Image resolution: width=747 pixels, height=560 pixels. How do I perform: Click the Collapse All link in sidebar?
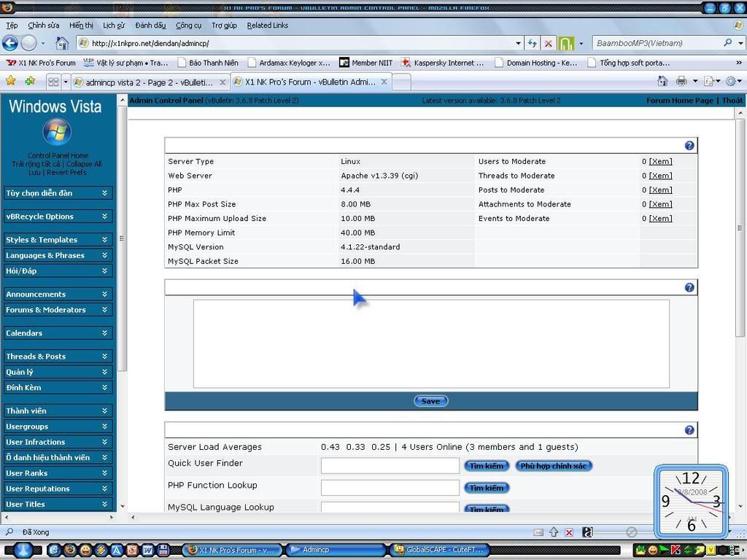click(84, 164)
